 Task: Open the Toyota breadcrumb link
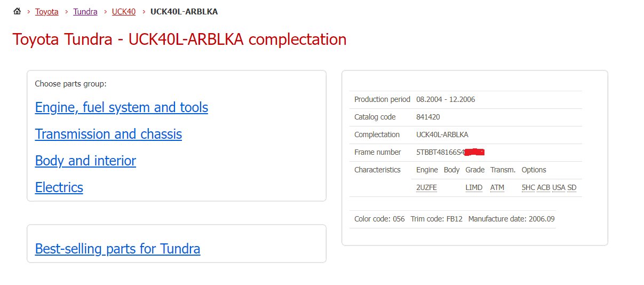(47, 12)
